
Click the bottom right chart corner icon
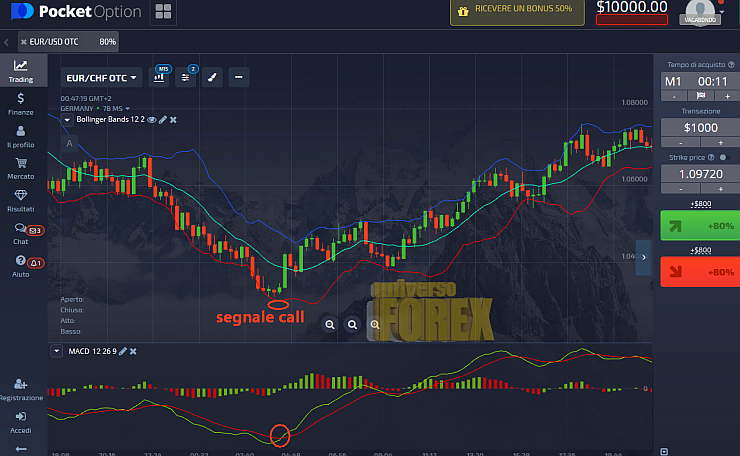(x=664, y=452)
